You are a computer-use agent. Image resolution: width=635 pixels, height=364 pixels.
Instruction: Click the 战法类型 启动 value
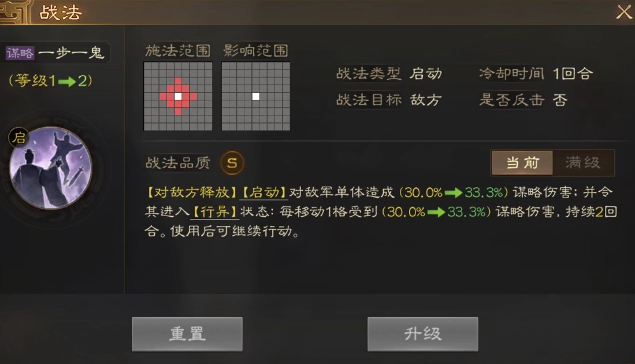426,74
